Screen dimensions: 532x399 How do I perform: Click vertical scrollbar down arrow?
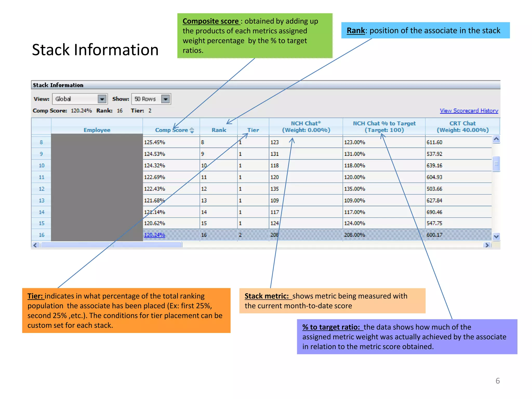click(496, 236)
